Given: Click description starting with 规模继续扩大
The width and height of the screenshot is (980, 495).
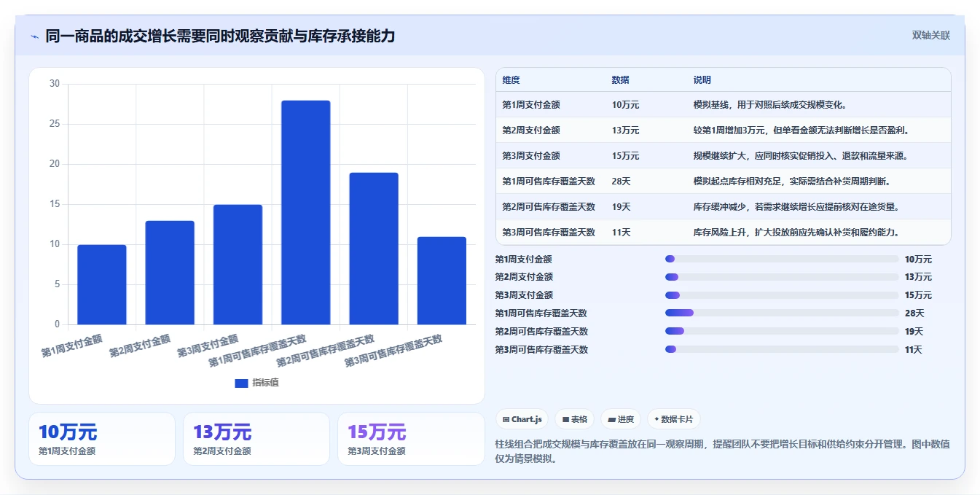Looking at the screenshot, I should [801, 155].
